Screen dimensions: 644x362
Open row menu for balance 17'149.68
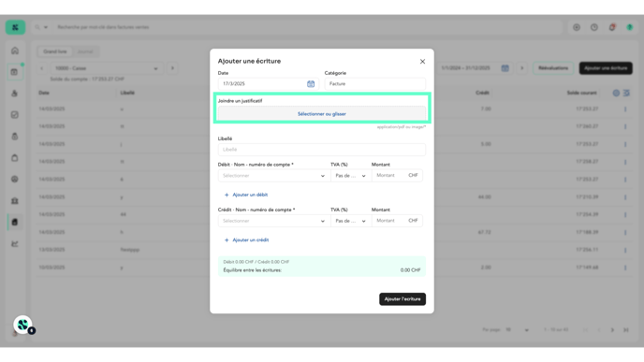tap(625, 268)
